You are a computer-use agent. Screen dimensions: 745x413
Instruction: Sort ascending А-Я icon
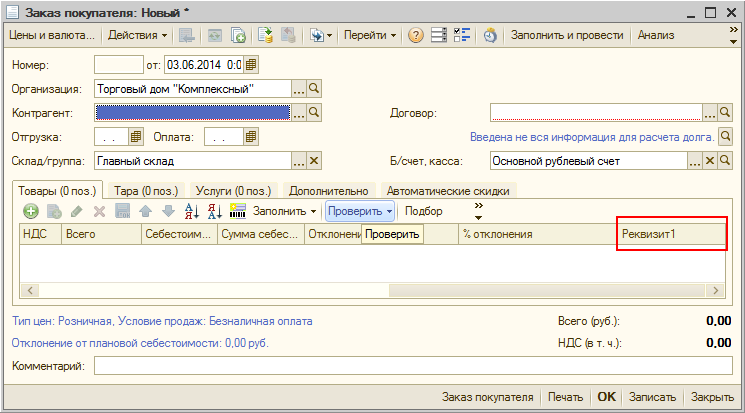point(191,211)
